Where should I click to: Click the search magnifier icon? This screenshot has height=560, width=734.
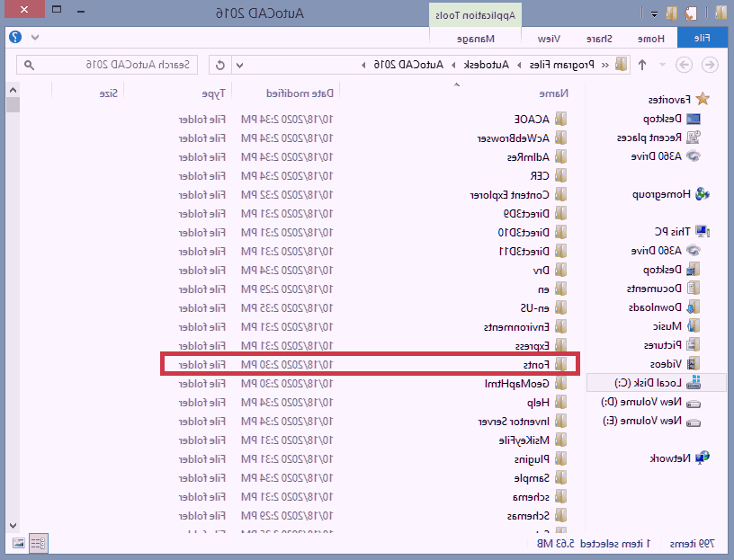(29, 65)
